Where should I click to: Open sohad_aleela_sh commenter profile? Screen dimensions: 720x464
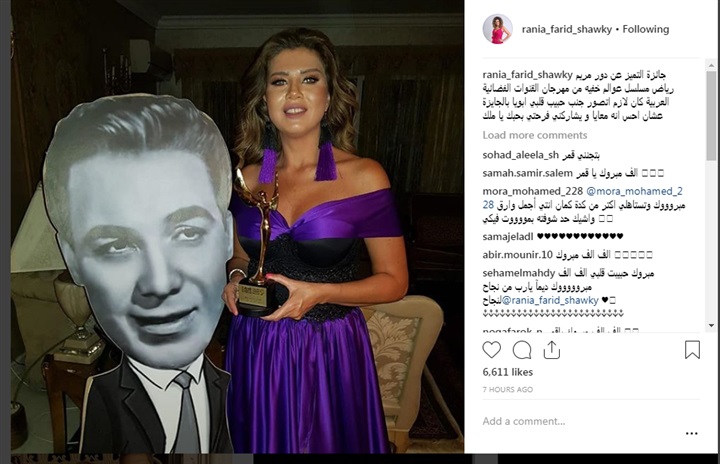point(521,155)
